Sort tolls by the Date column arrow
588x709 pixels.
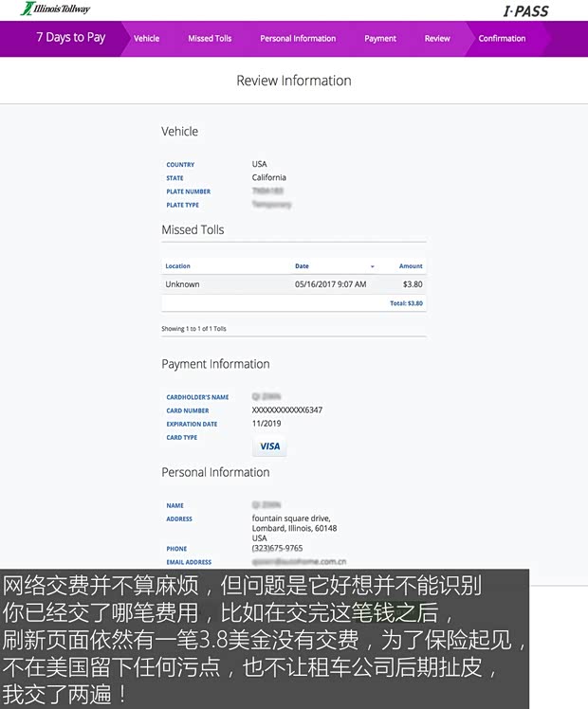coord(373,266)
